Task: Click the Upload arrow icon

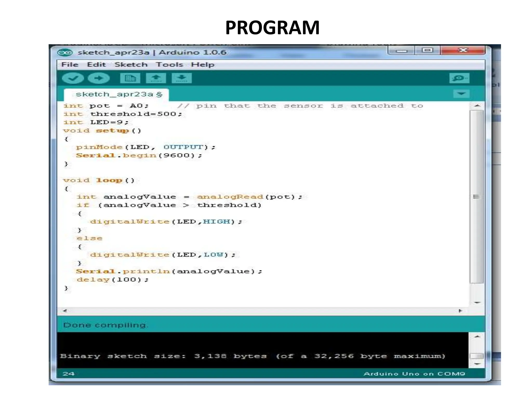Action: pyautogui.click(x=99, y=78)
